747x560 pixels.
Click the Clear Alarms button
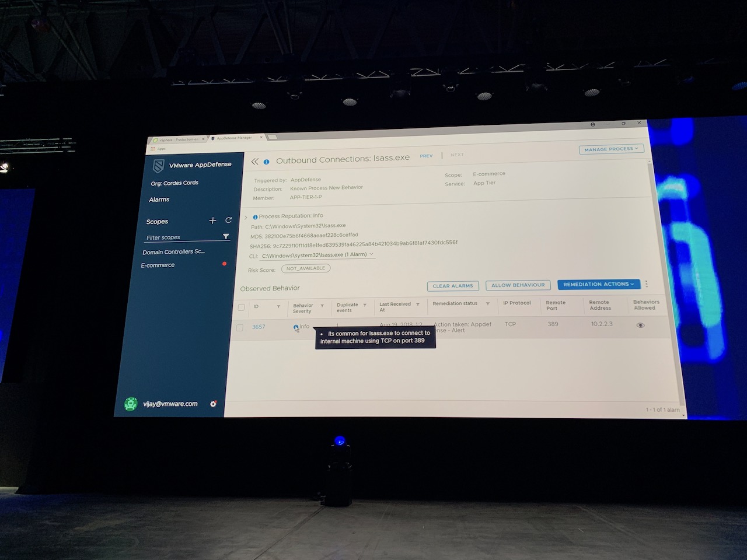(453, 286)
